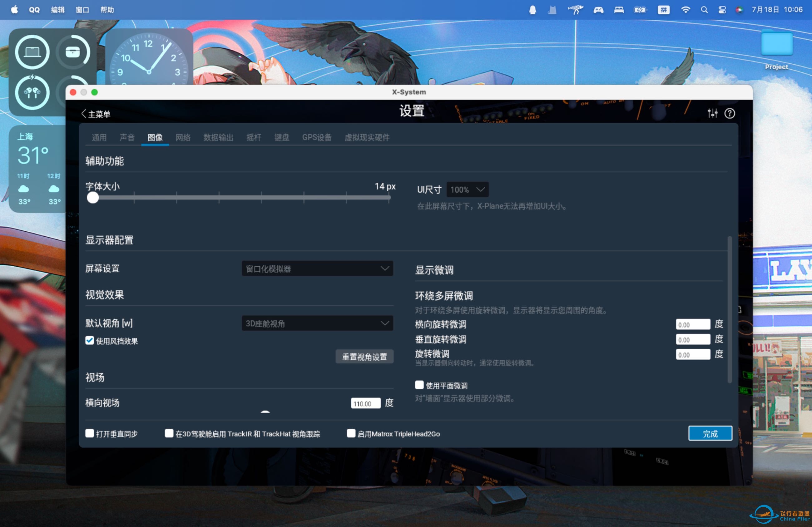Screen dimensions: 812x527
Task: Open Control Center from the menu bar
Action: (722, 10)
